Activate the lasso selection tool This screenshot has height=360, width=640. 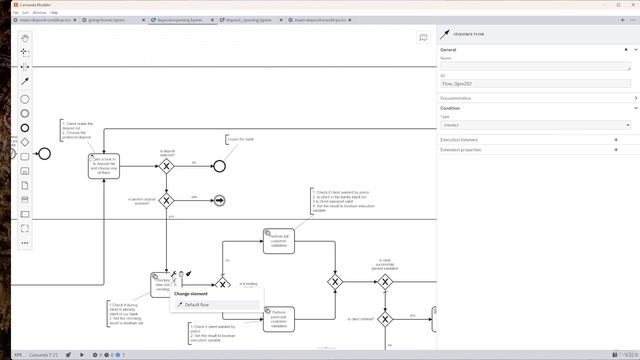(25, 52)
